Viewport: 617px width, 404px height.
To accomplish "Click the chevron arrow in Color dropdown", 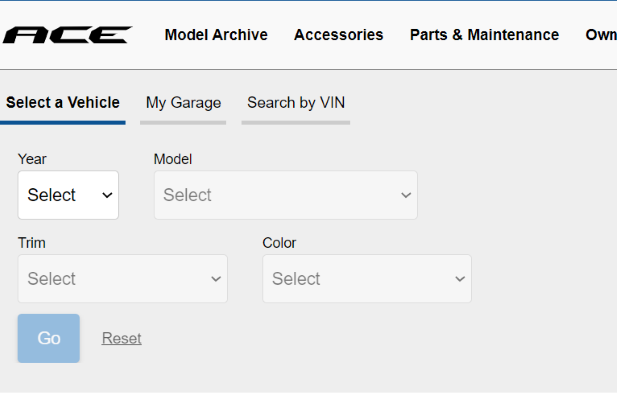I will click(460, 279).
